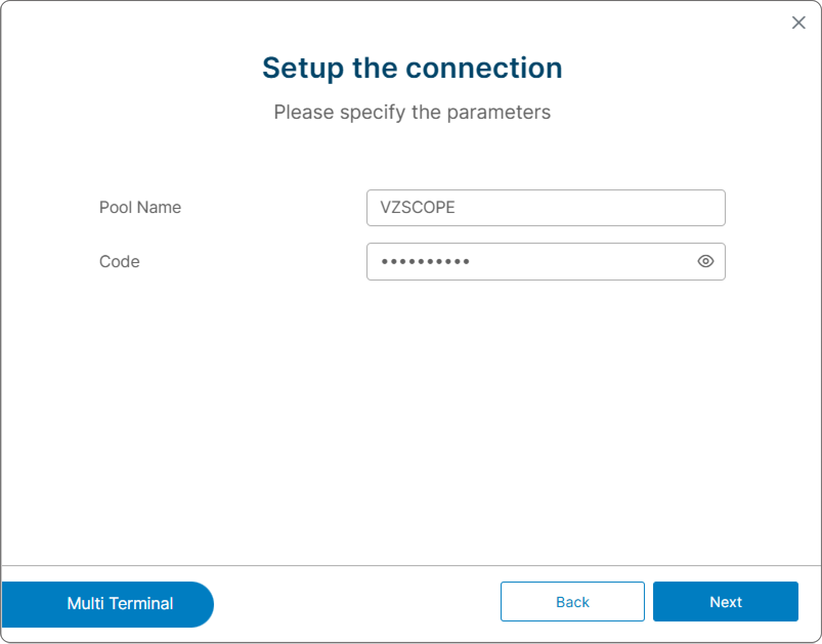822x644 pixels.
Task: Click the Setup the connection heading
Action: pos(412,68)
